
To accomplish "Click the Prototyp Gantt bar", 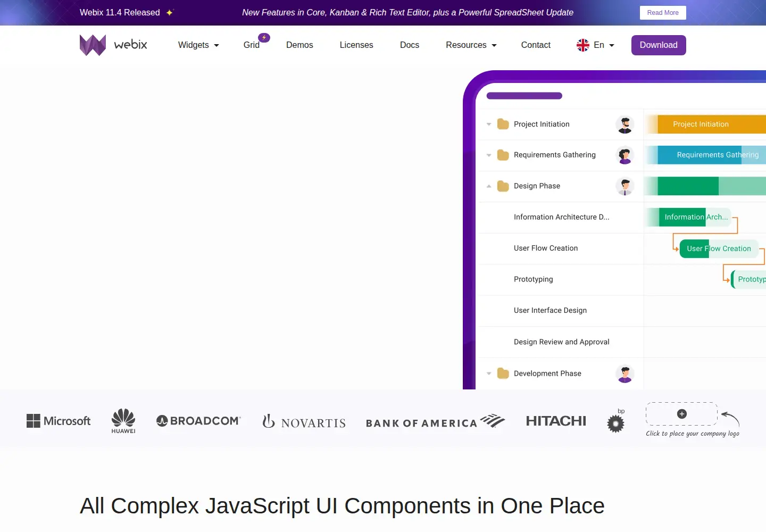I will pos(749,279).
